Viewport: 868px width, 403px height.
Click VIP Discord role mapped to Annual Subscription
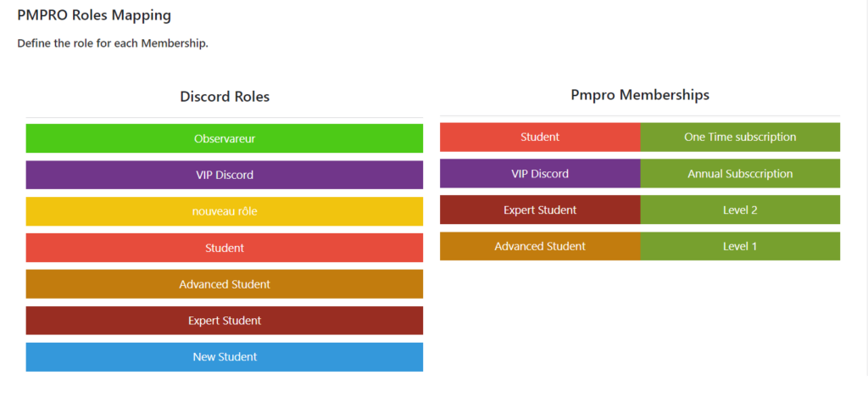[x=540, y=174]
